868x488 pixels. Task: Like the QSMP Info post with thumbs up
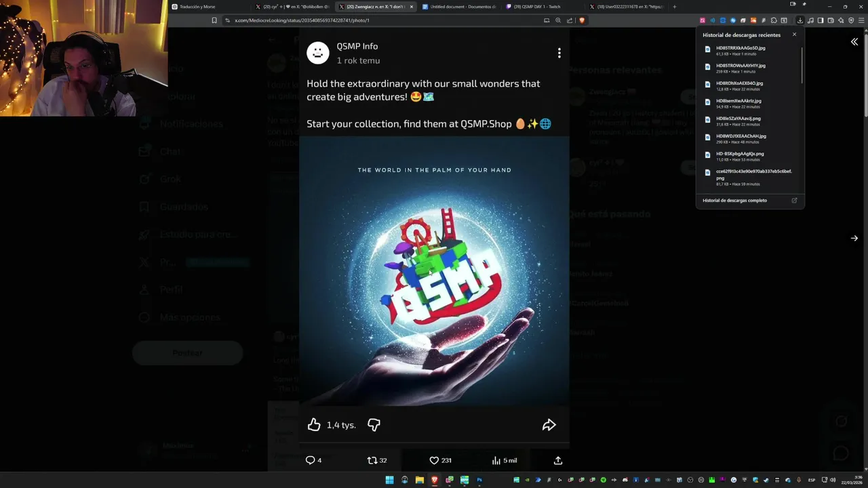click(314, 425)
